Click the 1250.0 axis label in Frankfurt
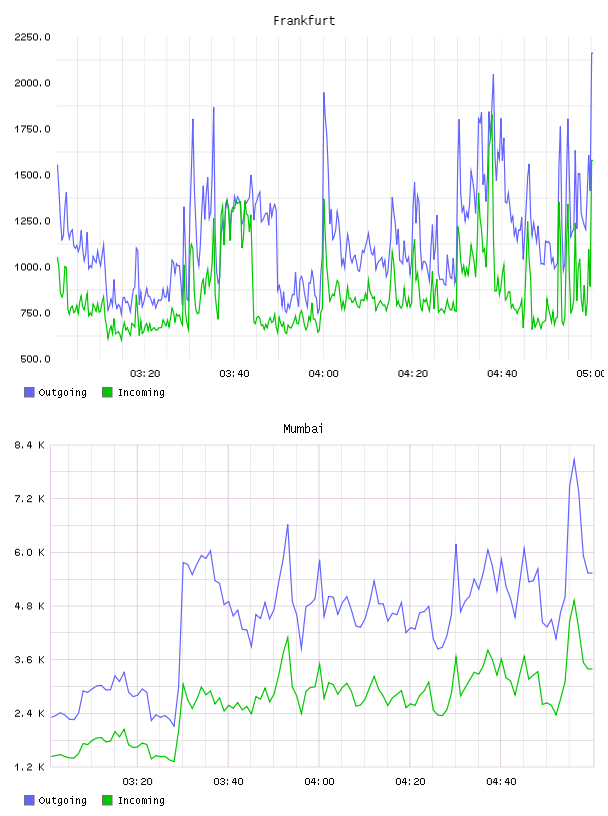The width and height of the screenshot is (608, 816). tap(33, 221)
